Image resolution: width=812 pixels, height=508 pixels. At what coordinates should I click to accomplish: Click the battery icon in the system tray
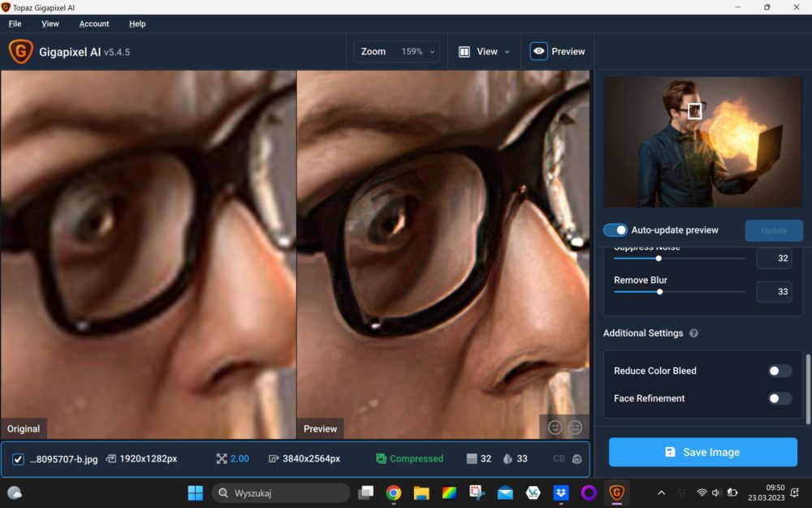(x=732, y=493)
